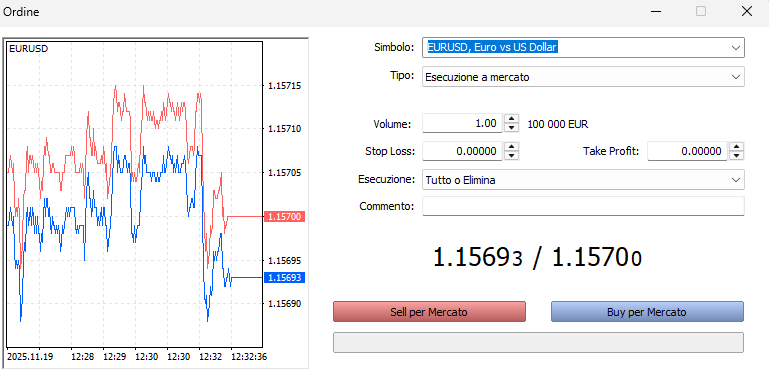Close the Ordine window
The width and height of the screenshot is (769, 380).
(x=746, y=11)
